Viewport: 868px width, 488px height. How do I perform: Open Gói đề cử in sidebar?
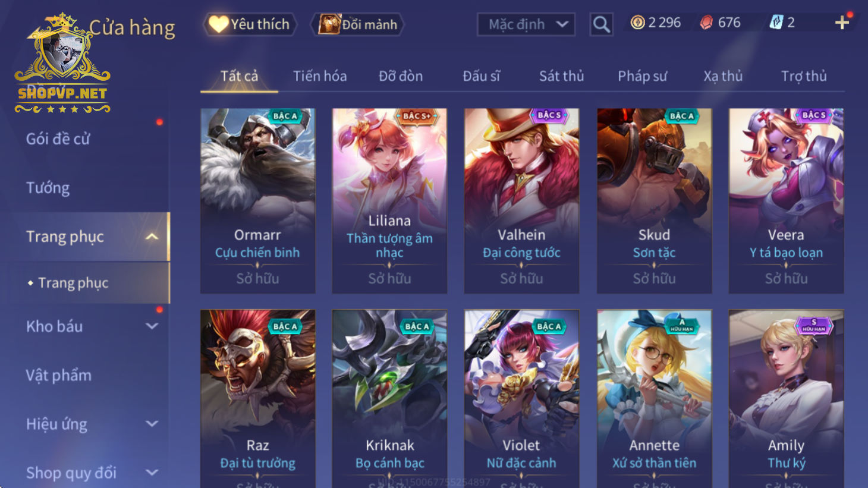click(58, 139)
